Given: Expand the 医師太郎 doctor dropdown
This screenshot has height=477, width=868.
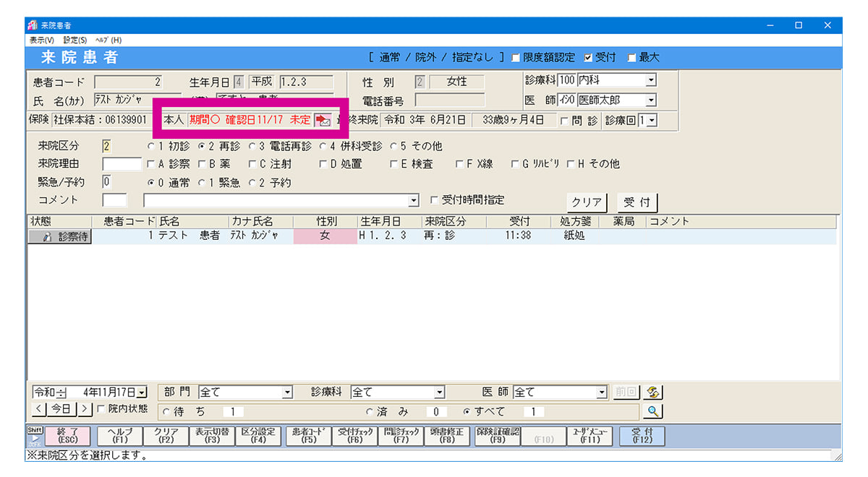Looking at the screenshot, I should tap(651, 100).
